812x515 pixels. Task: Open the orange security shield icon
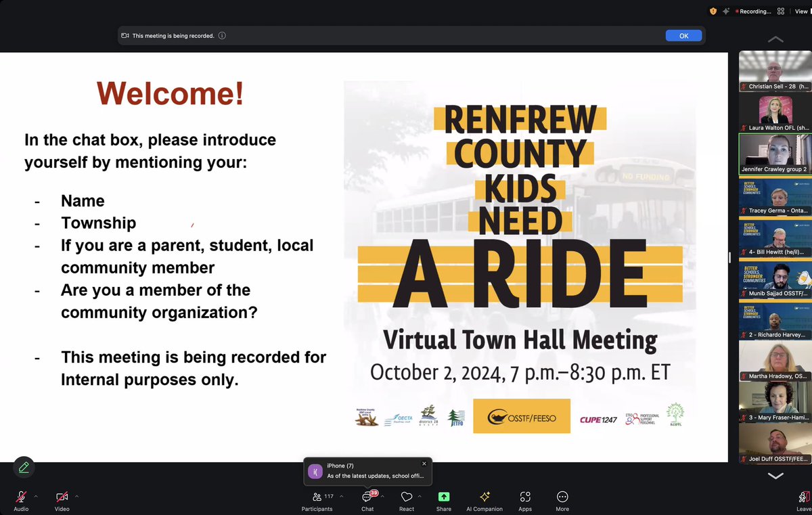pos(713,11)
